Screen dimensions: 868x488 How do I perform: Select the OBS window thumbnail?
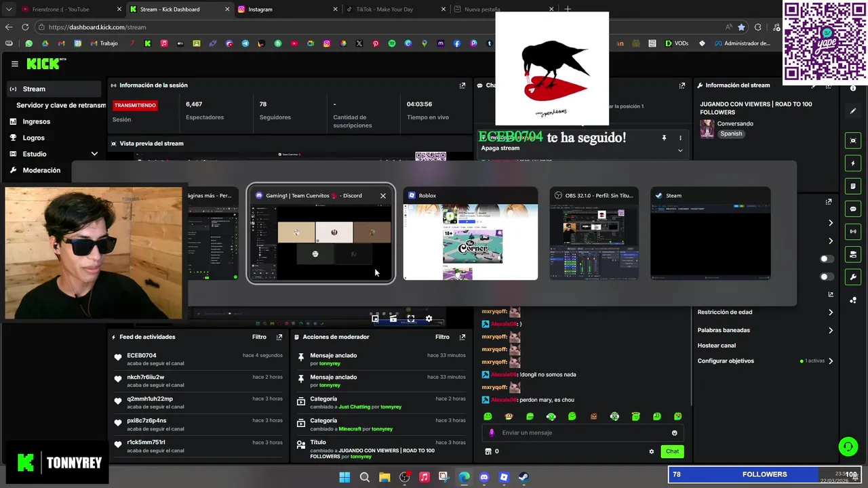(594, 234)
